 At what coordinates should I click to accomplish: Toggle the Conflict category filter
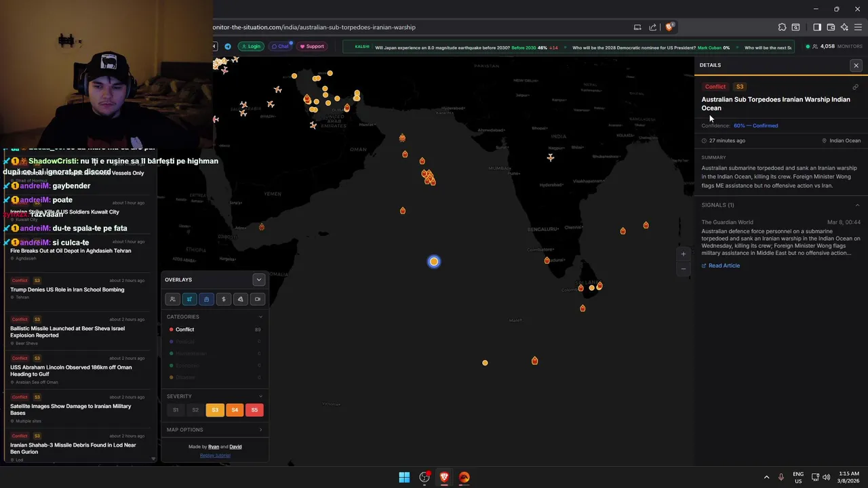click(x=215, y=329)
